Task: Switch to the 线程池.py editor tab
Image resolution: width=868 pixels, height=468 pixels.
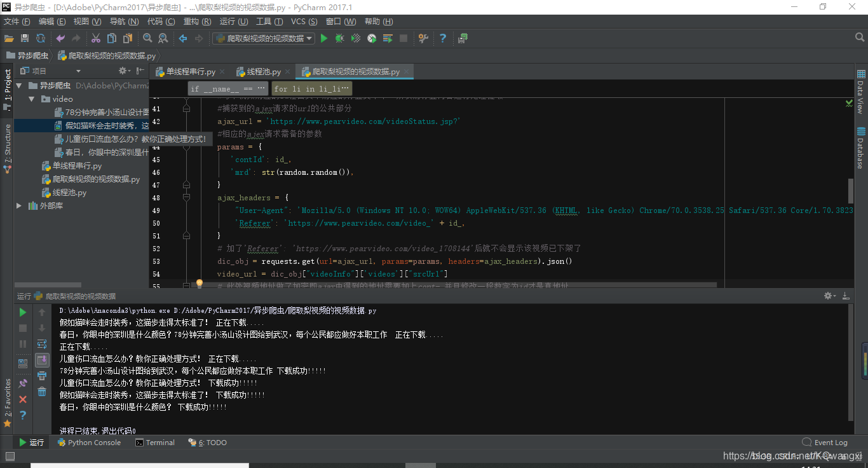Action: [x=262, y=72]
